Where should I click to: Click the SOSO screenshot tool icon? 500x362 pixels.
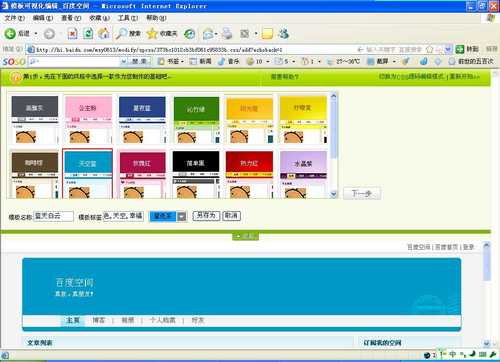[x=371, y=61]
